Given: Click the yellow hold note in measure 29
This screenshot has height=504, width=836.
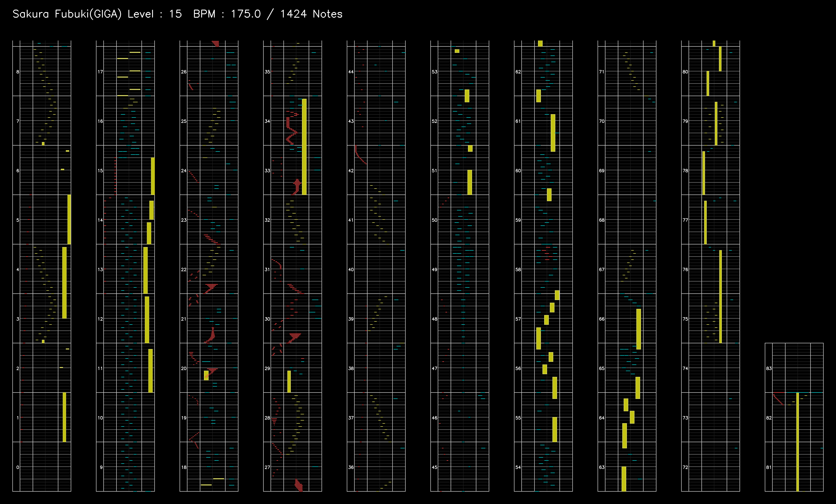Looking at the screenshot, I should click(289, 381).
